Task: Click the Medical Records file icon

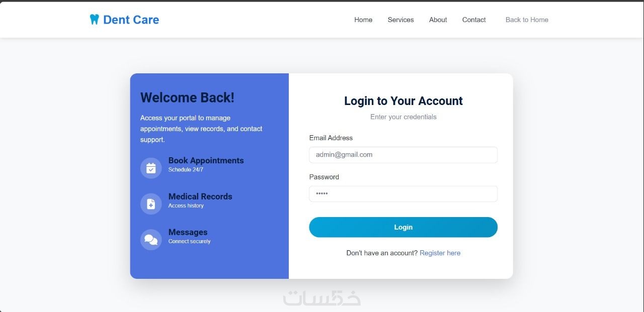Action: click(x=151, y=204)
